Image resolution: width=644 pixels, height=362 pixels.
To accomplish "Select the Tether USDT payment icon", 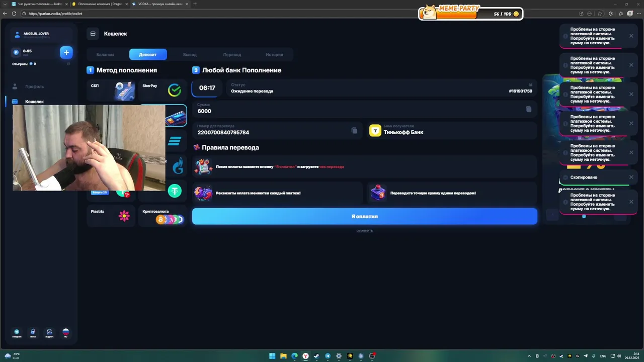I will coord(175,191).
